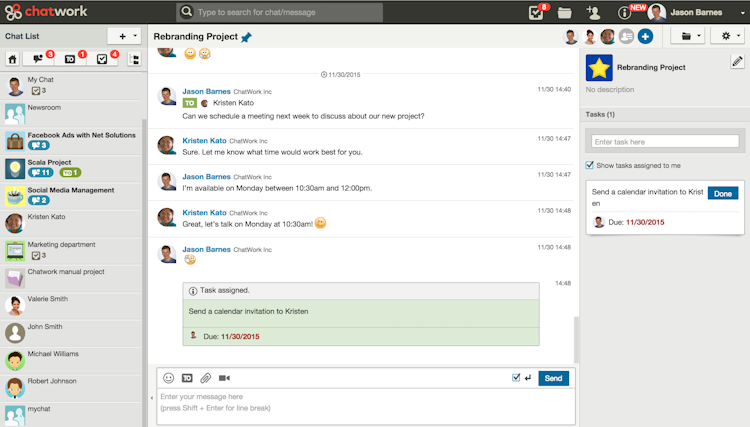Unpin the Rebranding Project chat
750x427 pixels.
click(246, 37)
